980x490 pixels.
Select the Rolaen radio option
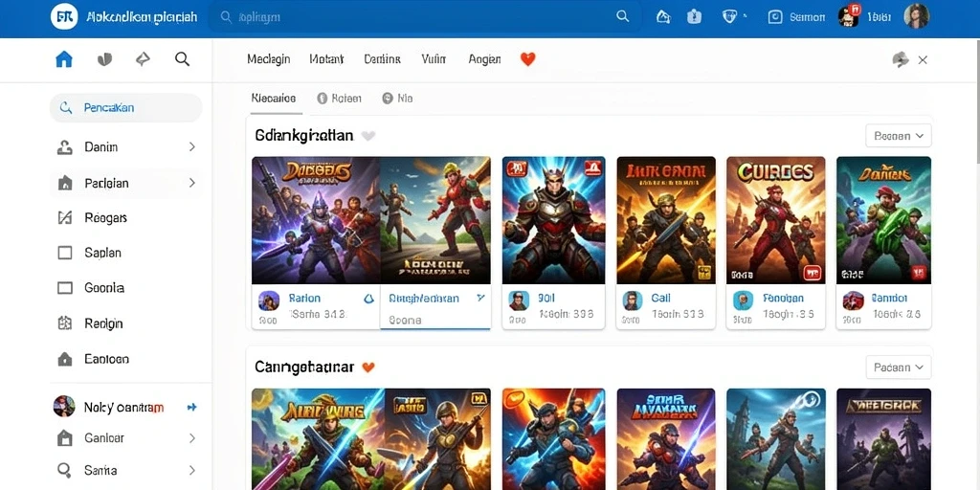[323, 99]
